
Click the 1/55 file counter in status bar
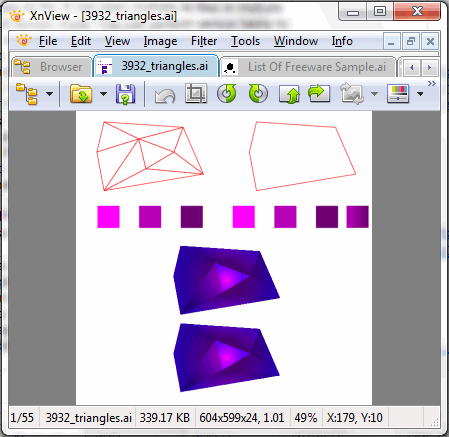(22, 418)
